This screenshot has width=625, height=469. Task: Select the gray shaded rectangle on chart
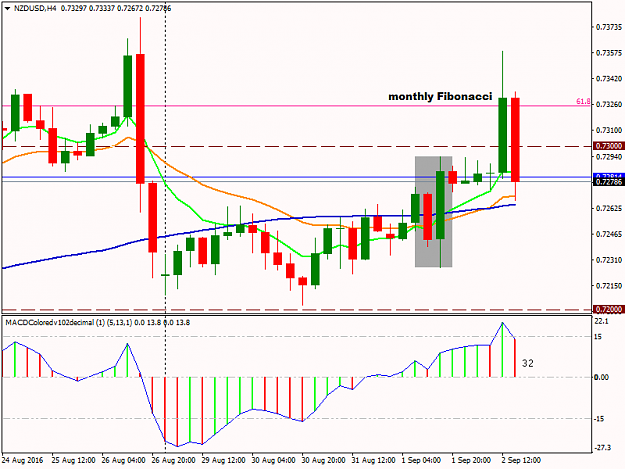point(433,212)
